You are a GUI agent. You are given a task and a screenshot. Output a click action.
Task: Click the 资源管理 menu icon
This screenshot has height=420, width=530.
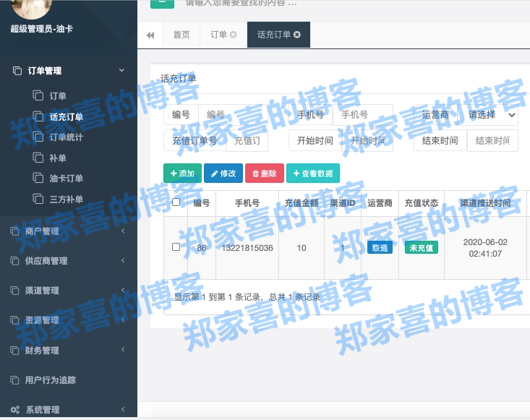tap(14, 320)
